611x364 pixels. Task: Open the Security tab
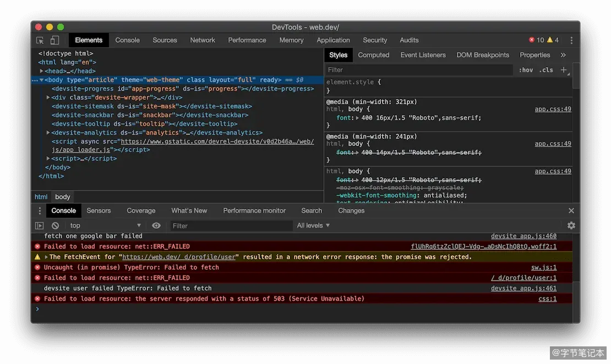[375, 40]
